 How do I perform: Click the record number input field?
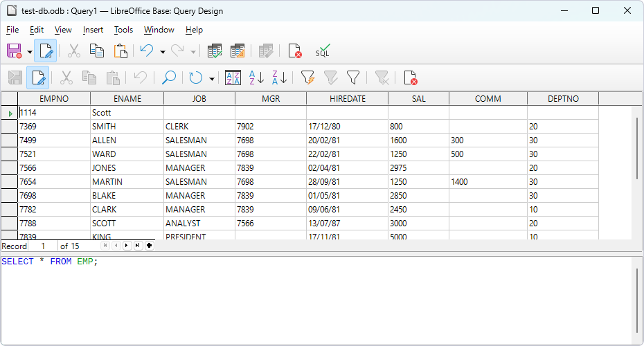pos(43,246)
